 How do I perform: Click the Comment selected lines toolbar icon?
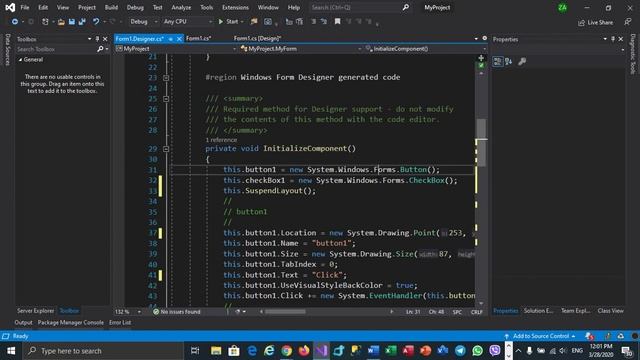[313, 22]
